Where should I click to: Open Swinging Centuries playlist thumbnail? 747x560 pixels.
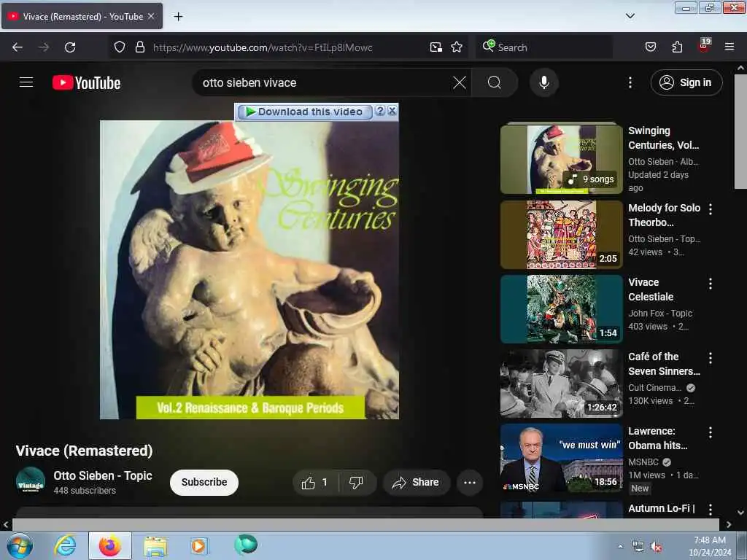tap(561, 159)
